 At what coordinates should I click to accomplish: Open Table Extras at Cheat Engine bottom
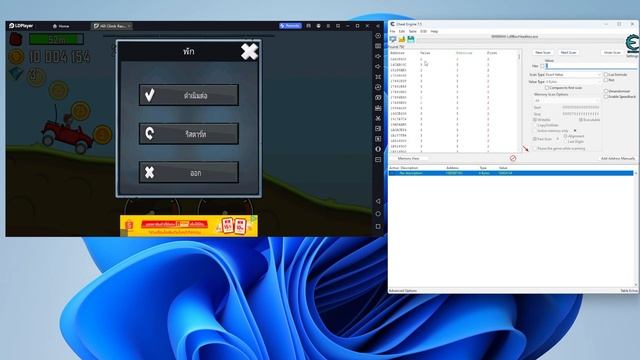(629, 291)
